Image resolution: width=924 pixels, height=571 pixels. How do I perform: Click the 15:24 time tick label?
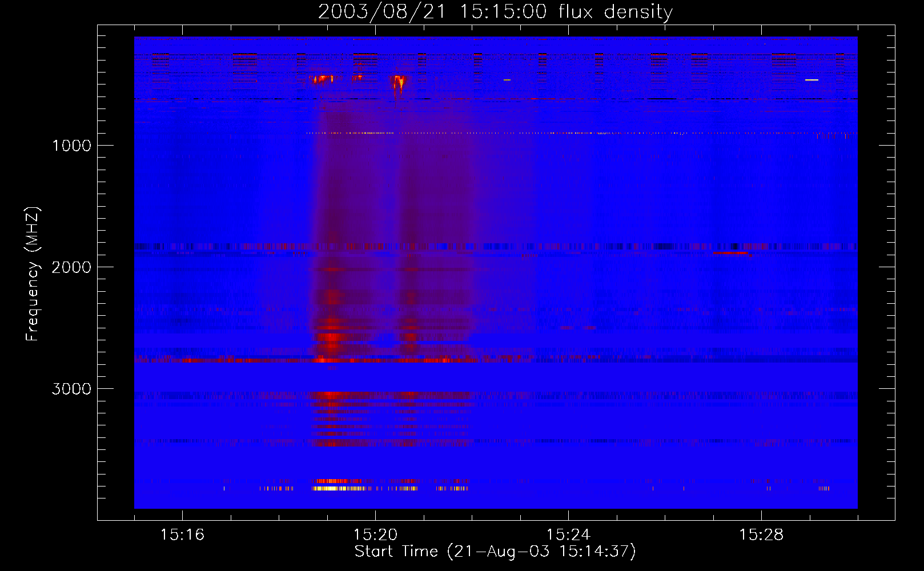(x=568, y=534)
